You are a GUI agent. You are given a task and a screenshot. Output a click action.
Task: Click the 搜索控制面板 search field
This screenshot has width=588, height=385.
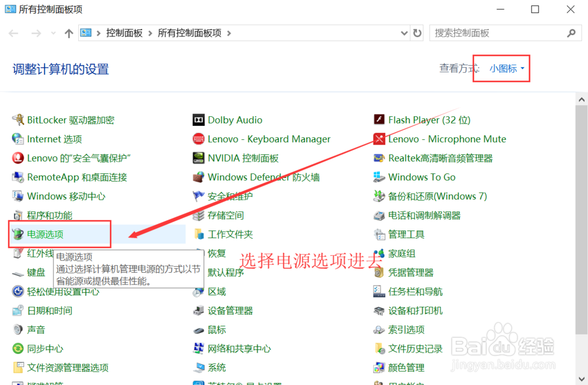coord(505,33)
